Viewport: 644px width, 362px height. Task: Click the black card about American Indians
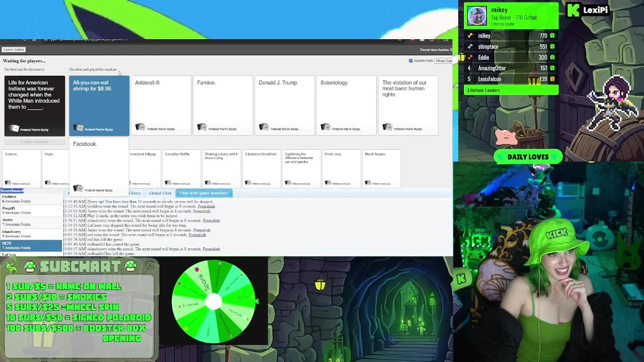click(x=35, y=106)
